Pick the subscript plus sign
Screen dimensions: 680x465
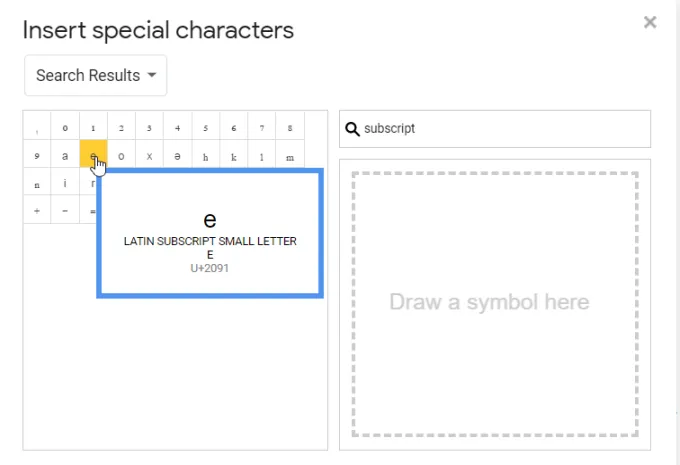pyautogui.click(x=37, y=211)
